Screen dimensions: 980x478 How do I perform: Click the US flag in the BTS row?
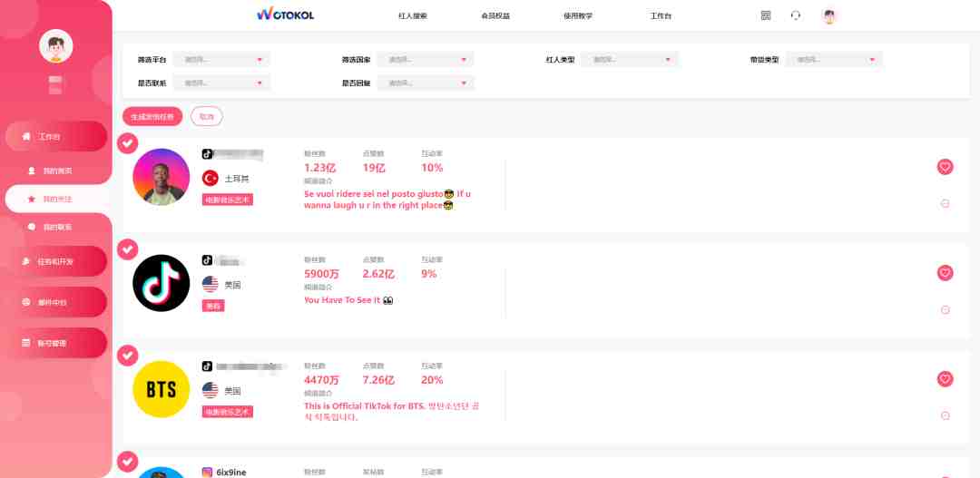210,391
